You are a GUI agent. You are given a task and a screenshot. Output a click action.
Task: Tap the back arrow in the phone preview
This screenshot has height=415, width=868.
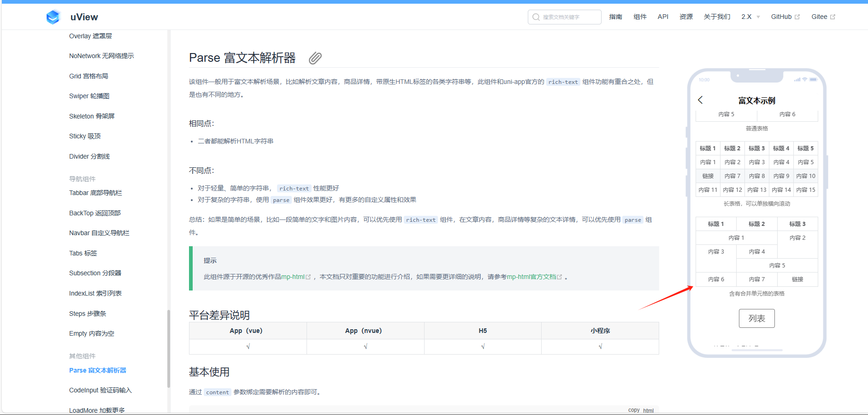700,100
